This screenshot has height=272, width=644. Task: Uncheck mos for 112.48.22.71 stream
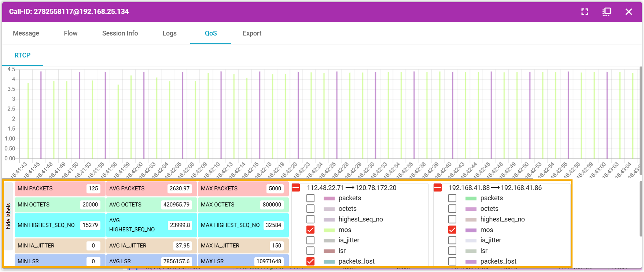coord(310,230)
